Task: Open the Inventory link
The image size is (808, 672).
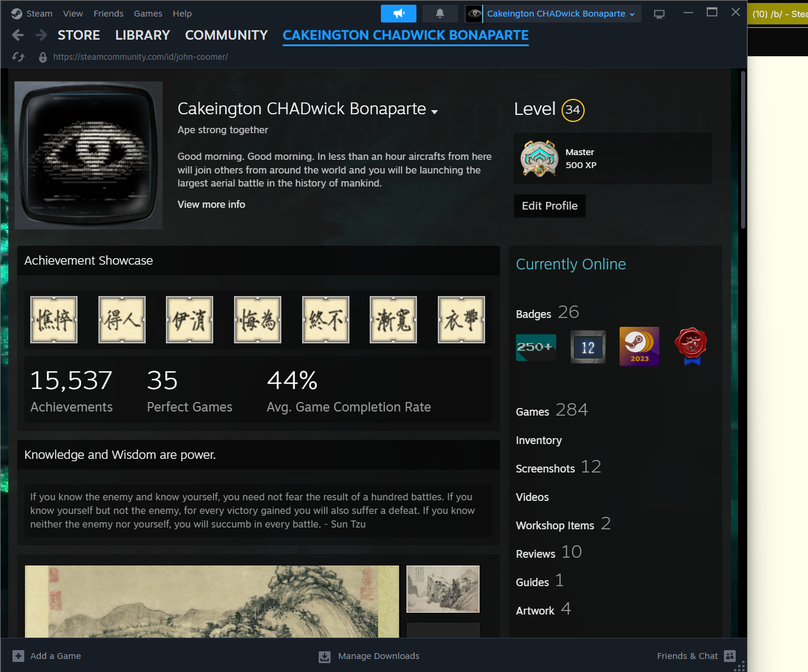Action: pyautogui.click(x=538, y=441)
